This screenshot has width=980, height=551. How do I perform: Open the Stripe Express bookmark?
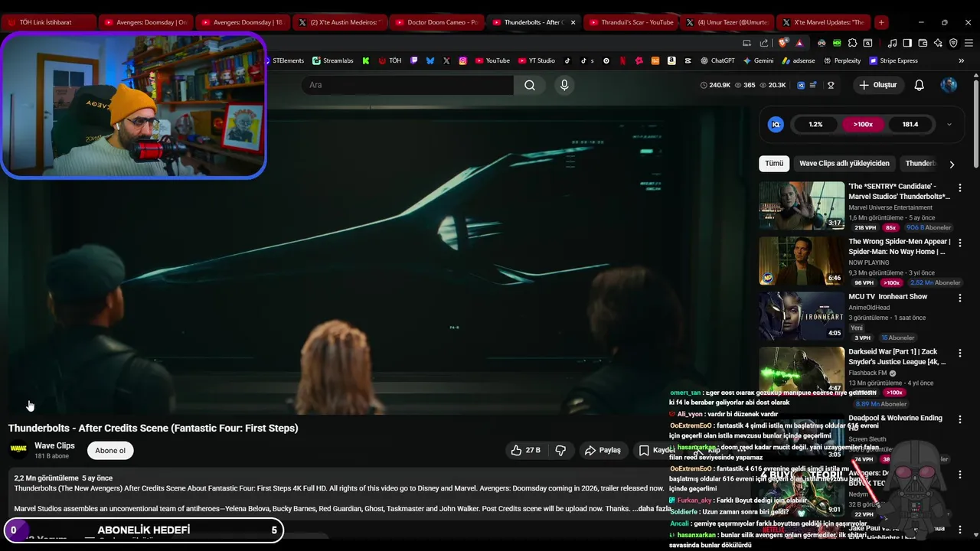click(x=893, y=60)
